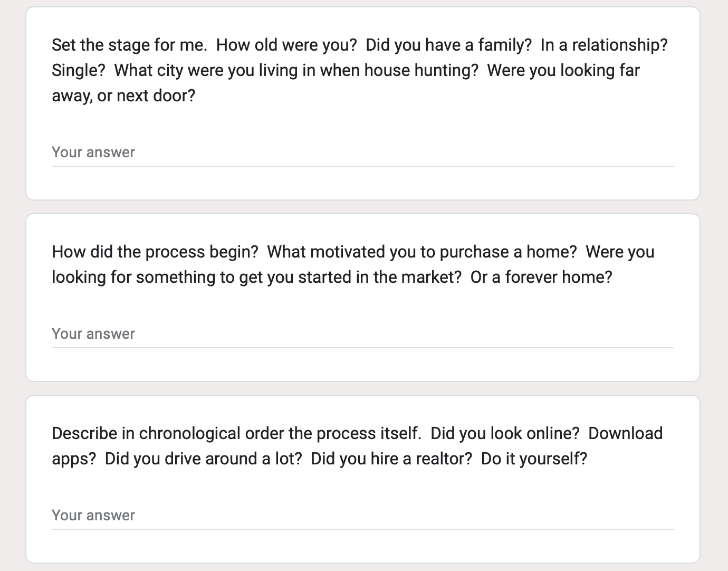The width and height of the screenshot is (728, 571).
Task: Click the text "away, or next door?"
Action: pyautogui.click(x=123, y=96)
